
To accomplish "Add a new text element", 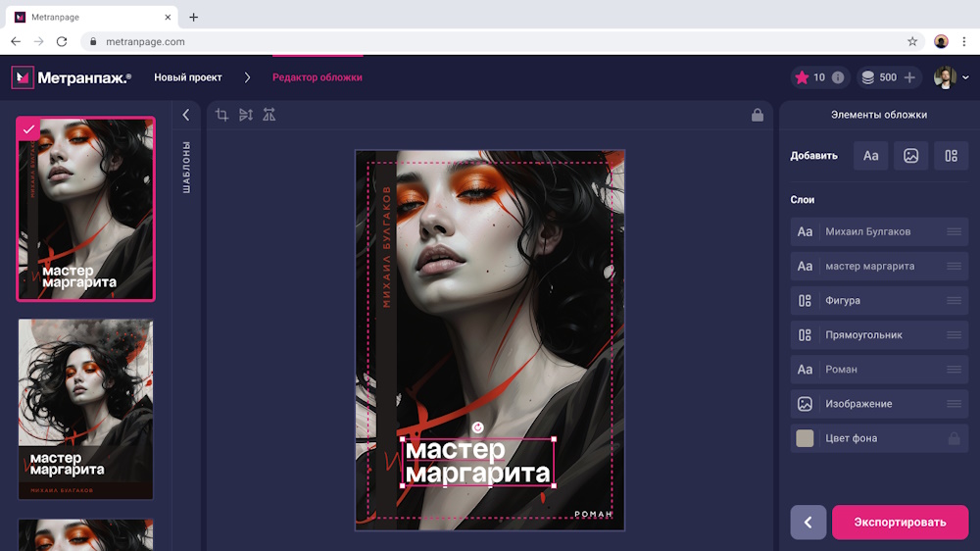I will coord(870,155).
